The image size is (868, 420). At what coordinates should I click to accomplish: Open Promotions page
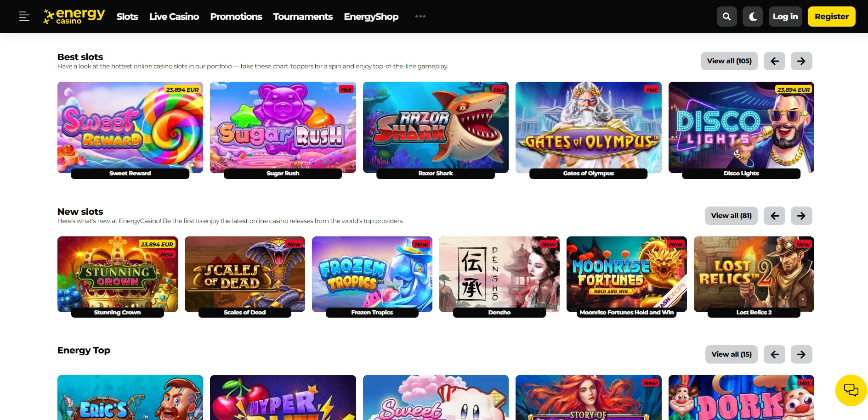236,17
